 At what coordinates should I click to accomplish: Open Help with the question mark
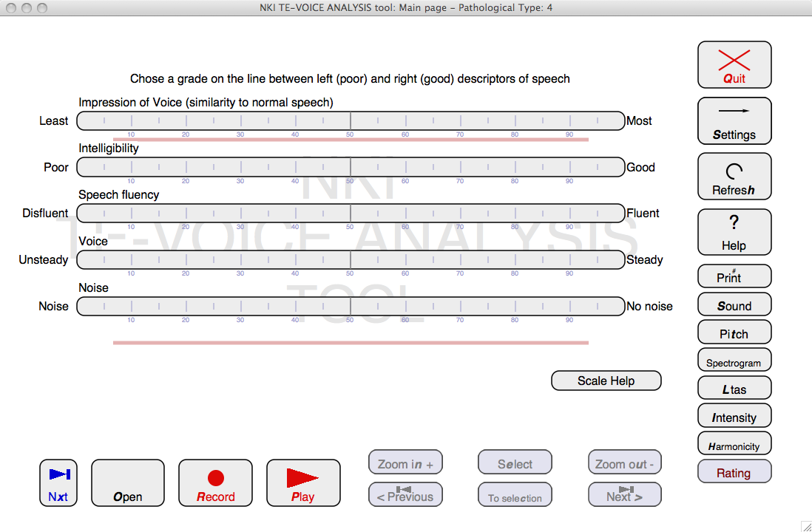[734, 232]
